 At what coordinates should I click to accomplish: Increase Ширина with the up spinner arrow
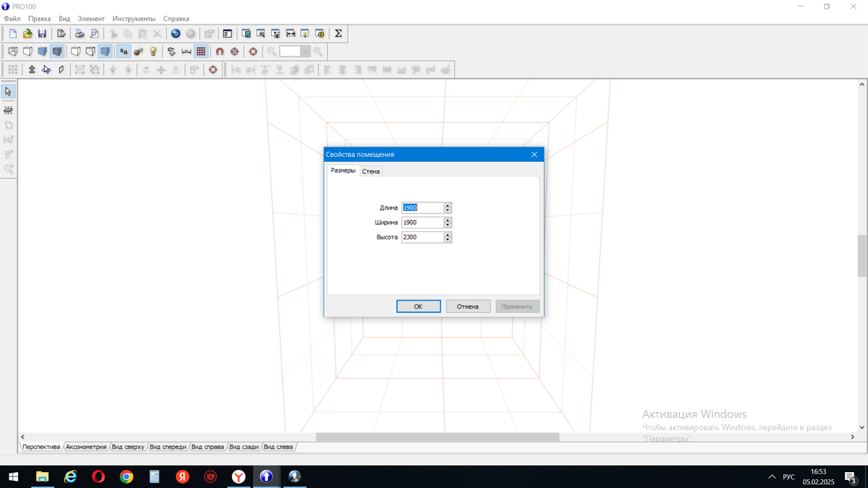[448, 220]
